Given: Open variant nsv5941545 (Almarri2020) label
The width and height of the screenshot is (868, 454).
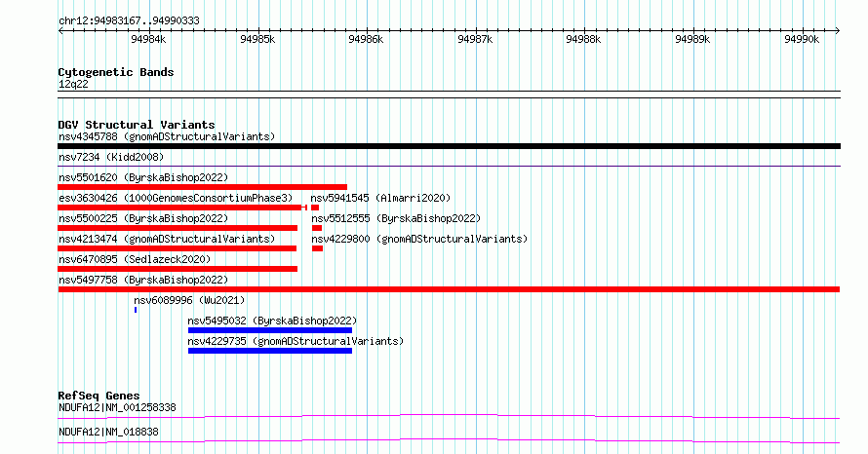Looking at the screenshot, I should coord(381,198).
